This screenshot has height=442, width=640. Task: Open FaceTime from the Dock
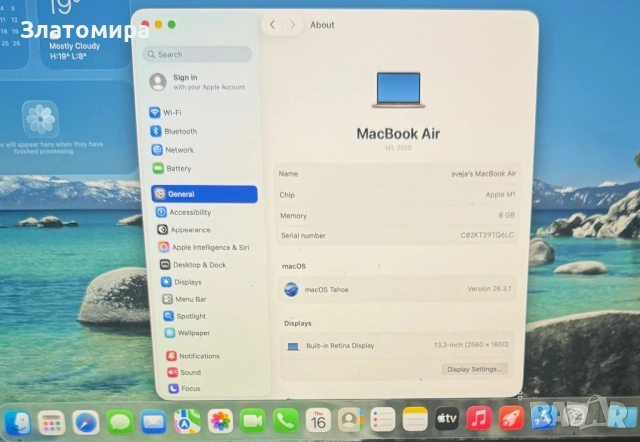[253, 421]
